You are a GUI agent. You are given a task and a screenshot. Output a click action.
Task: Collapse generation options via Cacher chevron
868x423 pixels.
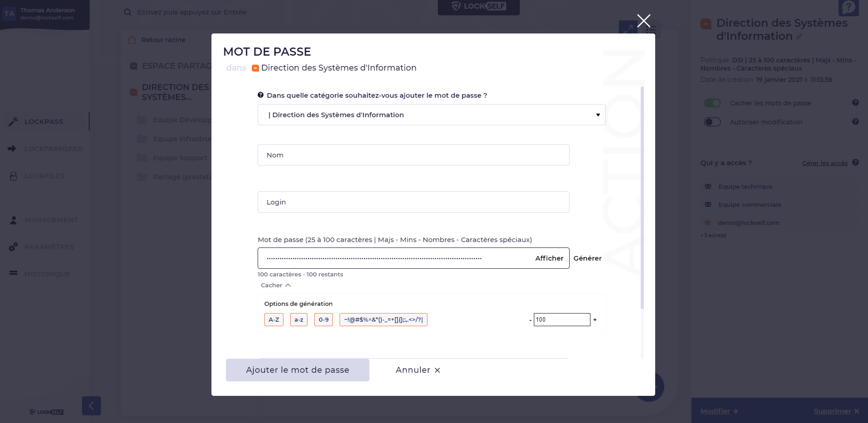coord(276,285)
